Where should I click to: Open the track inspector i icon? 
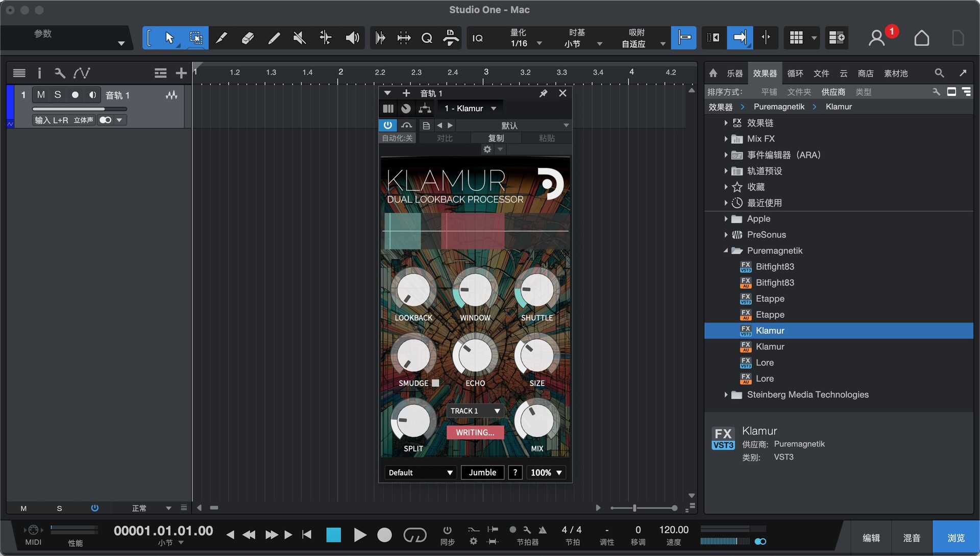(x=39, y=73)
